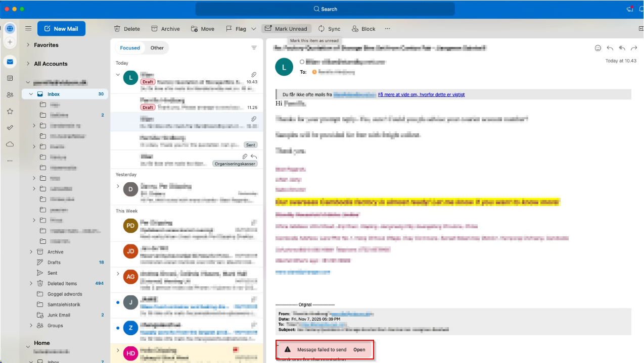Open the People contacts icon
644x363 pixels.
[x=10, y=95]
